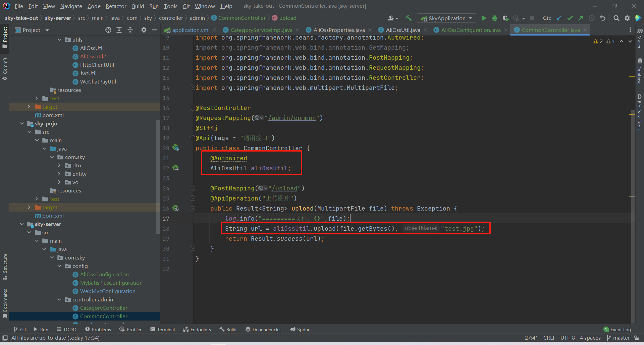This screenshot has height=345, width=644.
Task: Locate opened file in Project tree
Action: (108, 30)
